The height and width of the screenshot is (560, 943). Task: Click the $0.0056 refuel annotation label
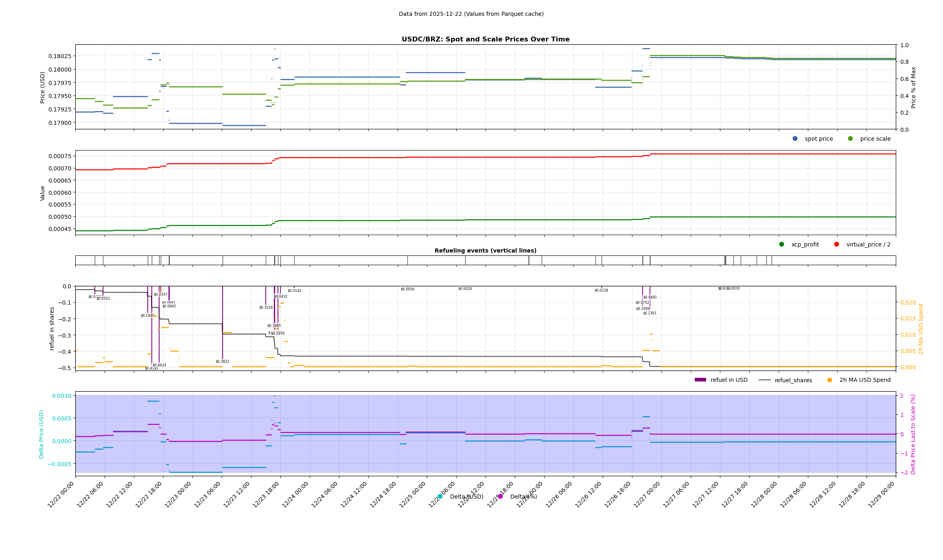pos(407,289)
